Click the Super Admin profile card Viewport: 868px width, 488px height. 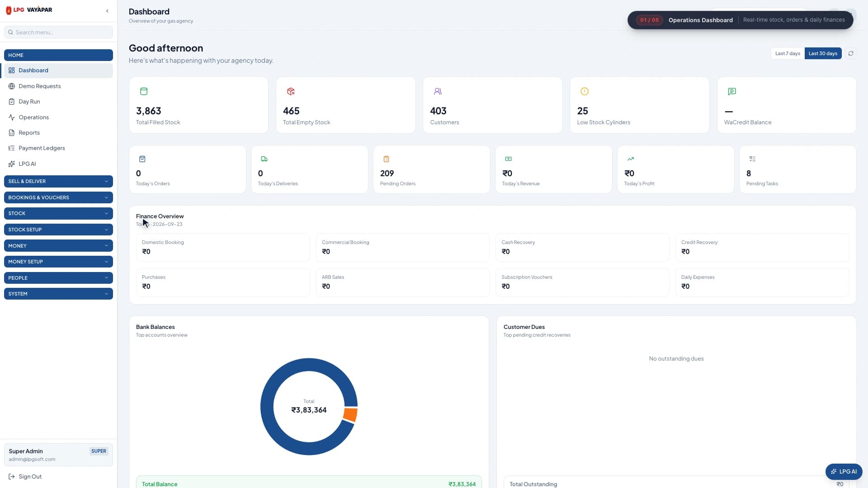[58, 455]
